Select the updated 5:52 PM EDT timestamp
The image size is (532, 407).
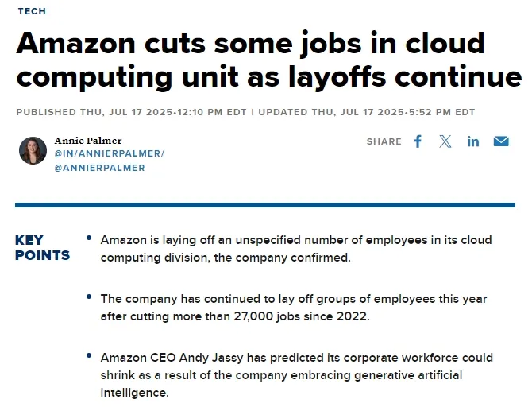pos(367,112)
